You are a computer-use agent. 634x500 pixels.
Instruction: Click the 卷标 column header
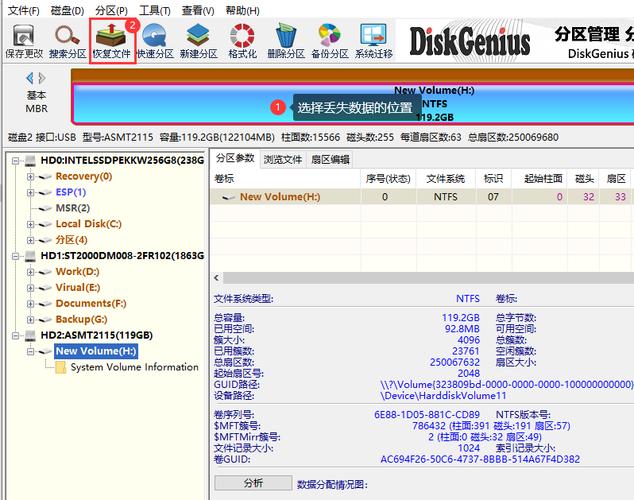285,179
